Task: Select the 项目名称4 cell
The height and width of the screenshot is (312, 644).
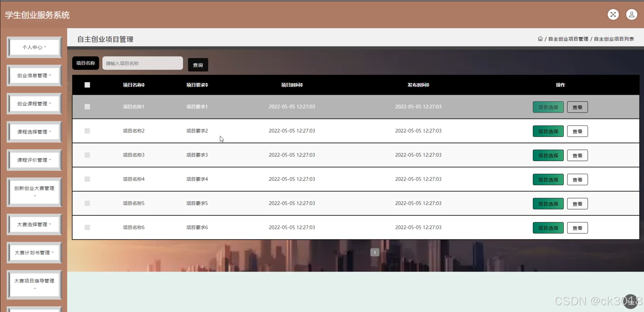Action: [134, 179]
